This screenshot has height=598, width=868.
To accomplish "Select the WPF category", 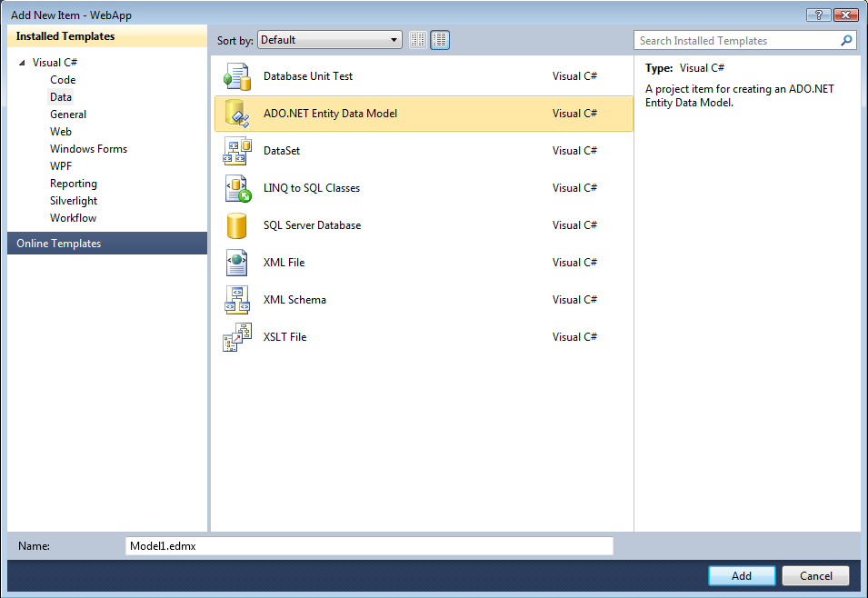I will (x=61, y=166).
